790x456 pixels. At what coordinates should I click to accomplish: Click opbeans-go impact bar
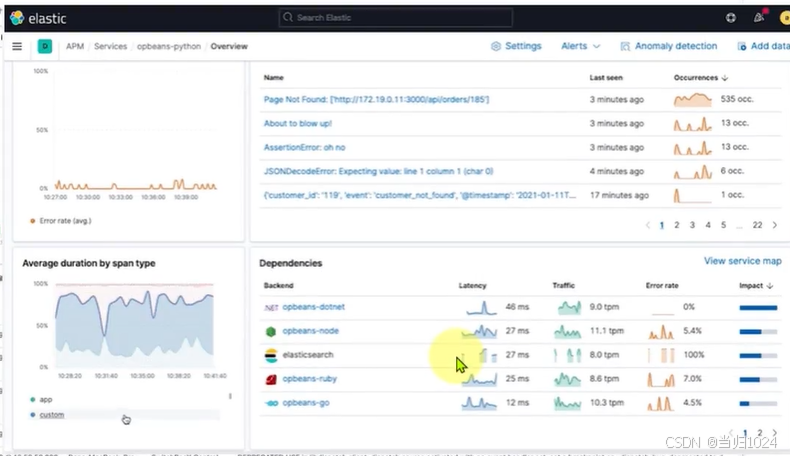[x=758, y=404]
